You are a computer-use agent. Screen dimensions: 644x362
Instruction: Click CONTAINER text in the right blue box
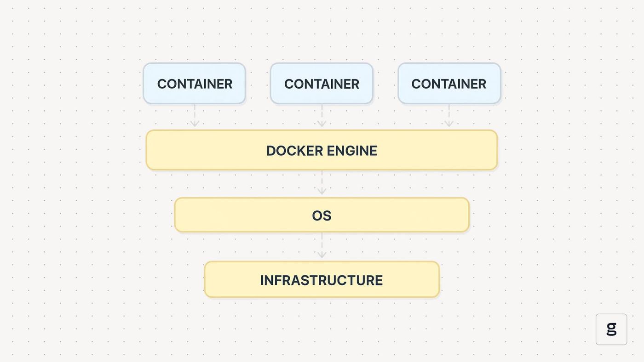(x=449, y=84)
